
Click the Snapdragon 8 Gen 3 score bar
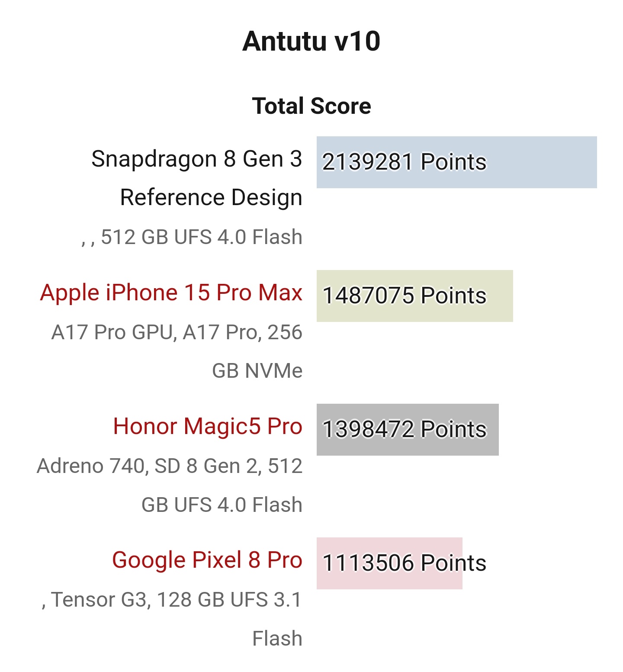[456, 162]
